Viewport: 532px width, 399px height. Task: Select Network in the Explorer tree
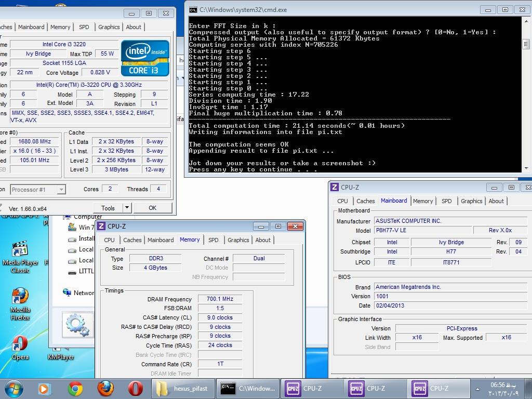coord(79,292)
